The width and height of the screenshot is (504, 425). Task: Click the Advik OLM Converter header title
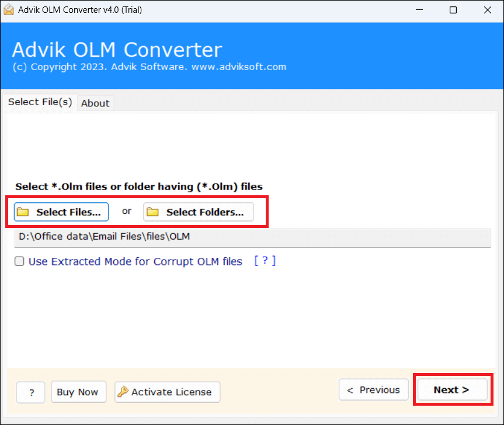[117, 49]
